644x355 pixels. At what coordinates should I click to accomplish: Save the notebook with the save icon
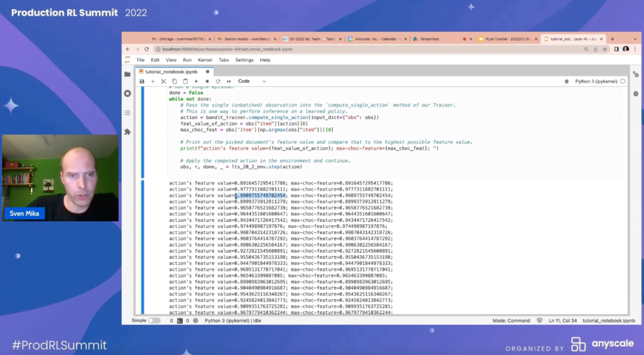click(x=142, y=81)
